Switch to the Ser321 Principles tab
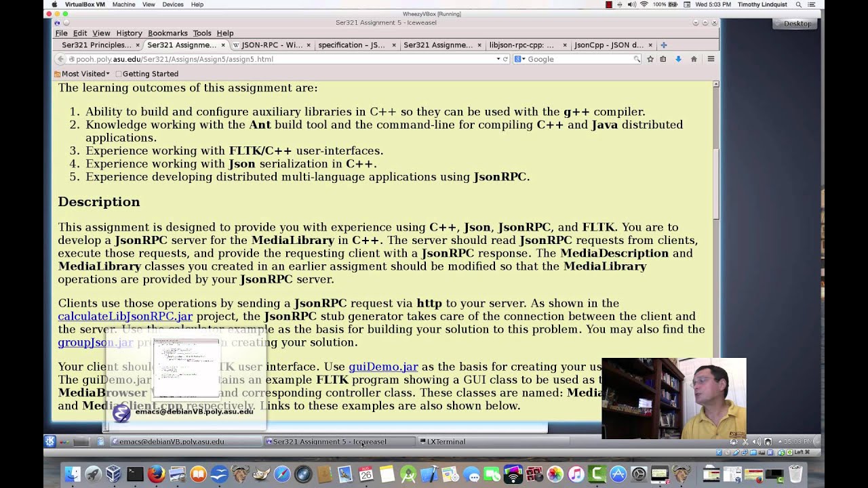The height and width of the screenshot is (488, 868). tap(96, 45)
